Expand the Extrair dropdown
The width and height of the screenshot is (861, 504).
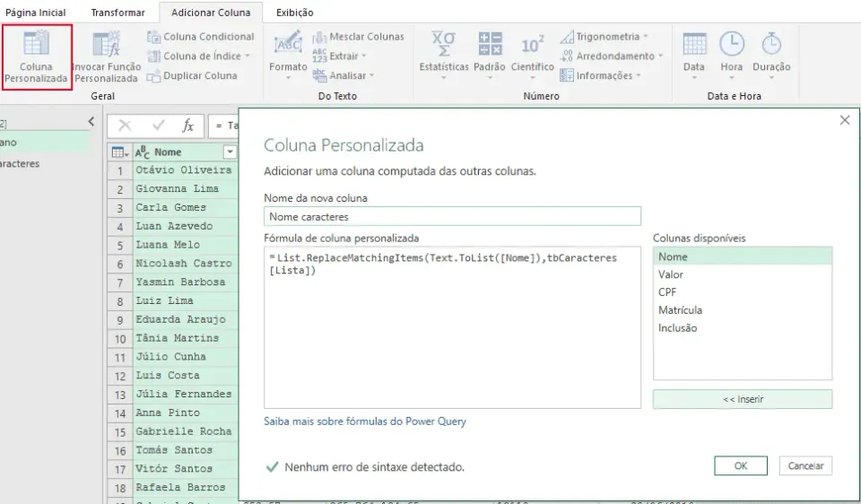[339, 56]
